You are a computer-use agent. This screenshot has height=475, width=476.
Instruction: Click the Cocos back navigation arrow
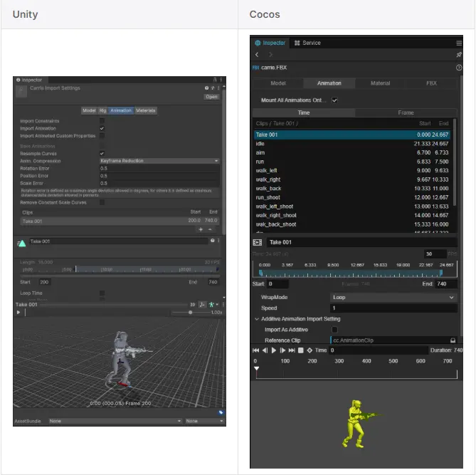click(257, 55)
